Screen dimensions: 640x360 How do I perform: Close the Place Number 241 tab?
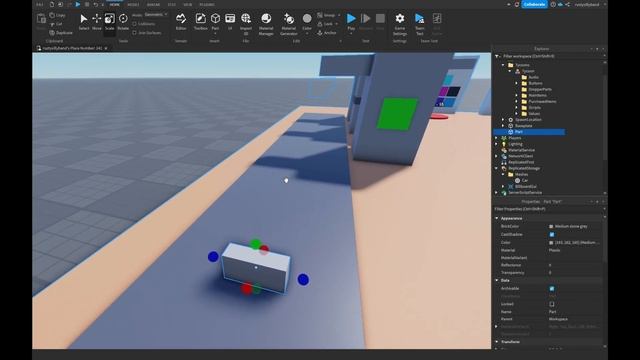(x=106, y=48)
